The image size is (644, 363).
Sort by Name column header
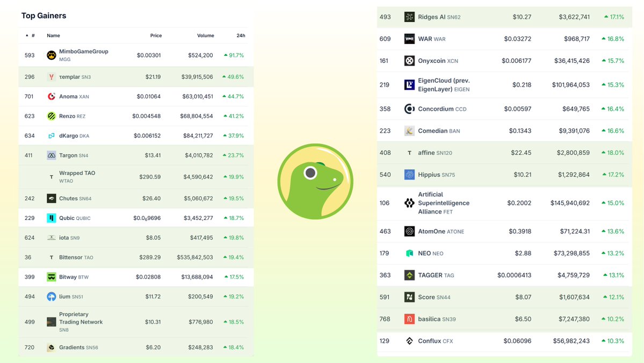[x=53, y=35]
